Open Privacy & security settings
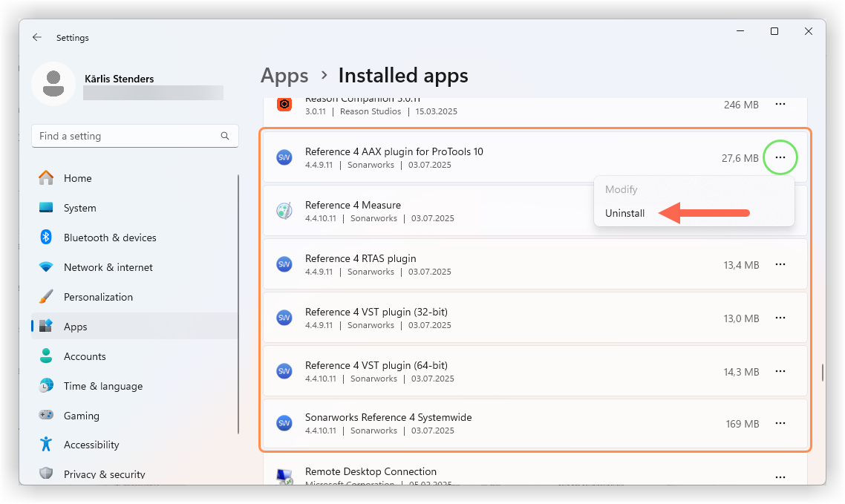Viewport: 845px width, 504px height. click(x=105, y=474)
